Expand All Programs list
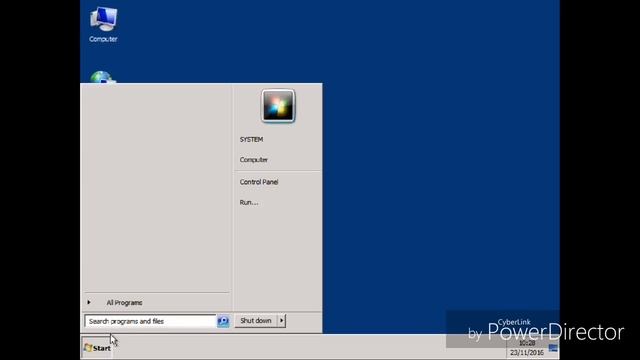Image resolution: width=640 pixels, height=360 pixels. [124, 302]
